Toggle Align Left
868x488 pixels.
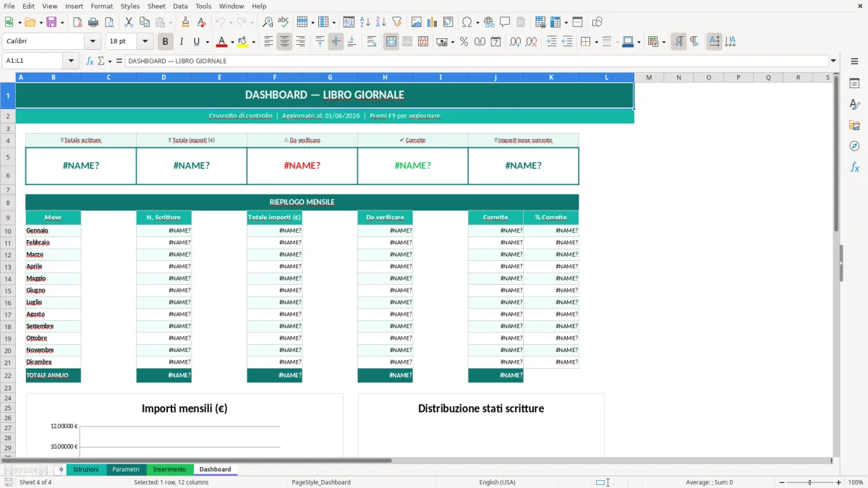tap(268, 42)
